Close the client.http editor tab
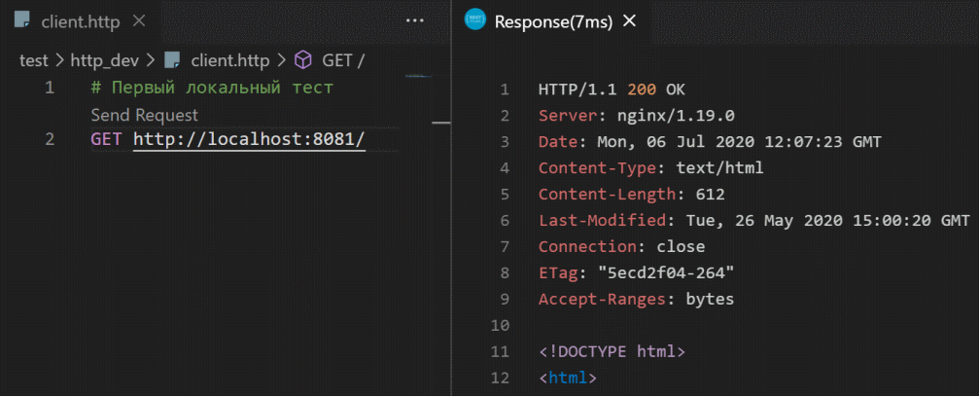980x397 pixels. (x=138, y=20)
